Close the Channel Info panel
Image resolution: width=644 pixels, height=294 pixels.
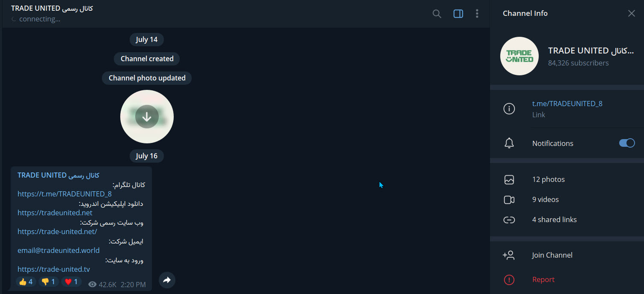(632, 13)
